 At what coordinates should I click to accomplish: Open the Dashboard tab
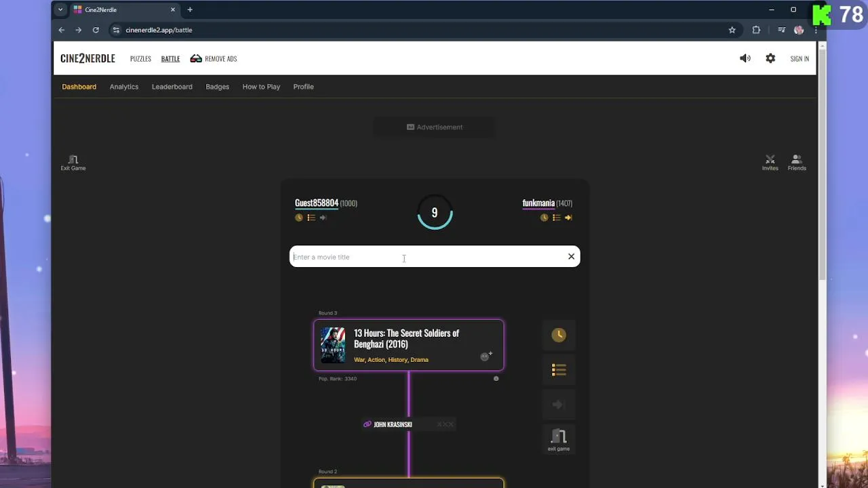pyautogui.click(x=79, y=87)
